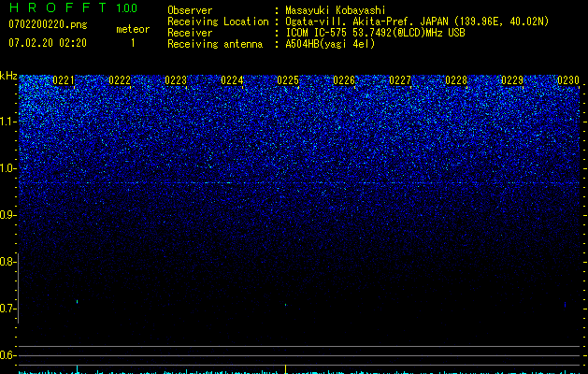Click the HROFFT program title

click(x=58, y=7)
